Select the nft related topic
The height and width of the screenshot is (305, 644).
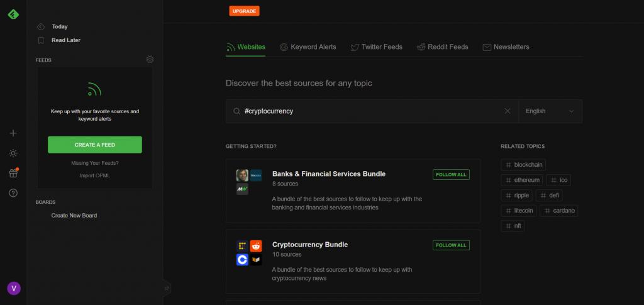pos(513,226)
